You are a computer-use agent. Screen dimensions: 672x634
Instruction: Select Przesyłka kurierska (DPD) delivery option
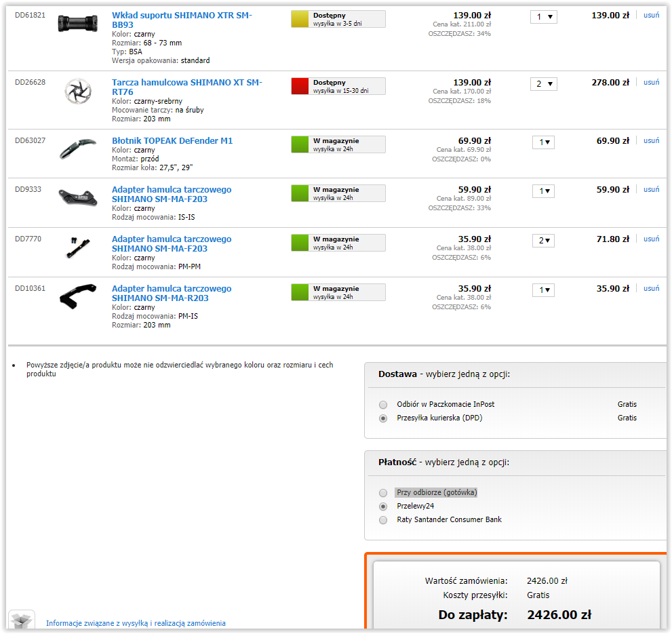pyautogui.click(x=383, y=418)
